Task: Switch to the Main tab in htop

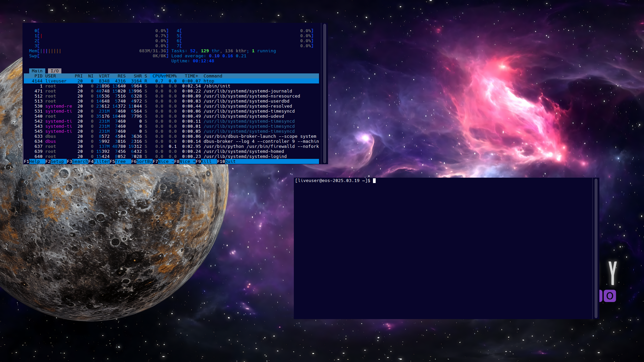Action: click(37, 71)
